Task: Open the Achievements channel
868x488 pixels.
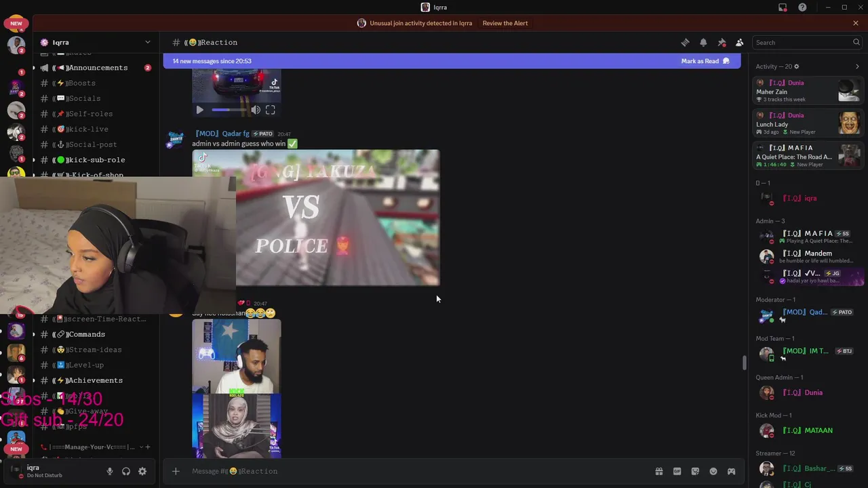Action: (95, 380)
